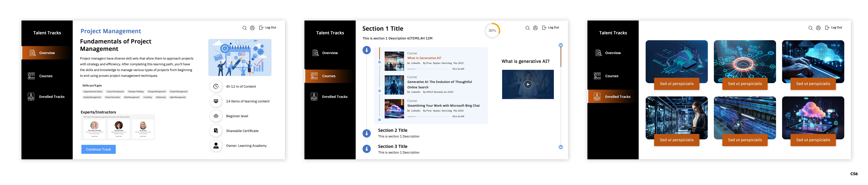Click the Organizational Culture skill tag
Image resolution: width=868 pixels, height=185 pixels.
pos(93,92)
